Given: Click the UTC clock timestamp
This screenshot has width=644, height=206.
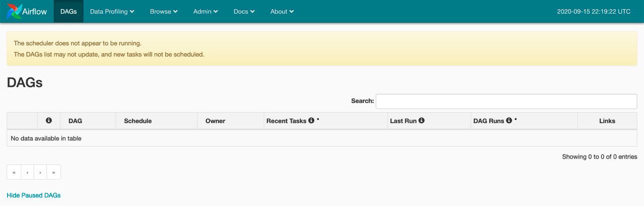Looking at the screenshot, I should (594, 12).
